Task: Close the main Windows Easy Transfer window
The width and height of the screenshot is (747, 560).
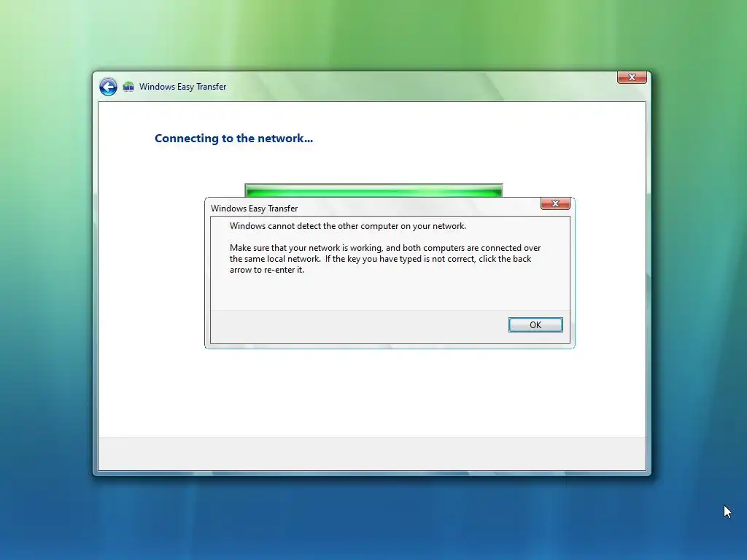Action: 632,77
